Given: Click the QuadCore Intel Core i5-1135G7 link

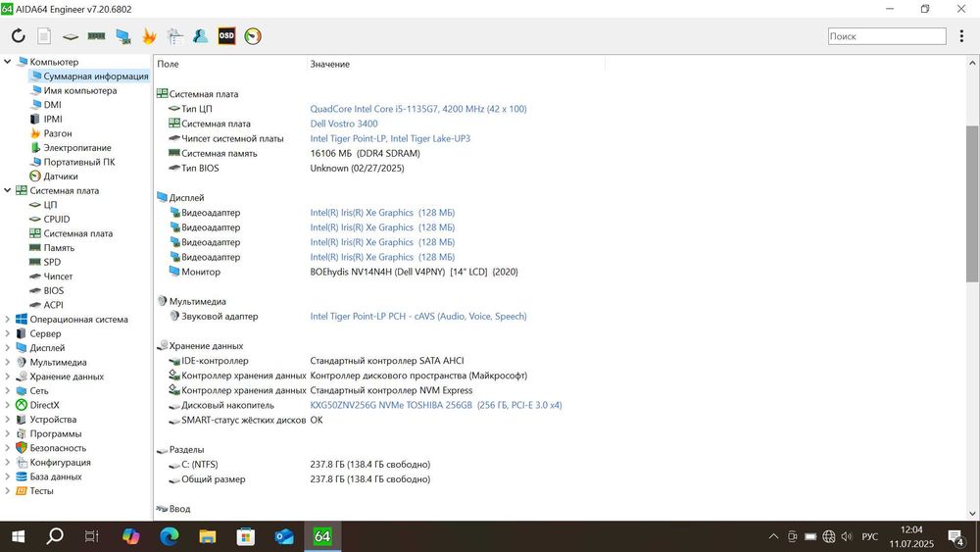Looking at the screenshot, I should tap(418, 109).
